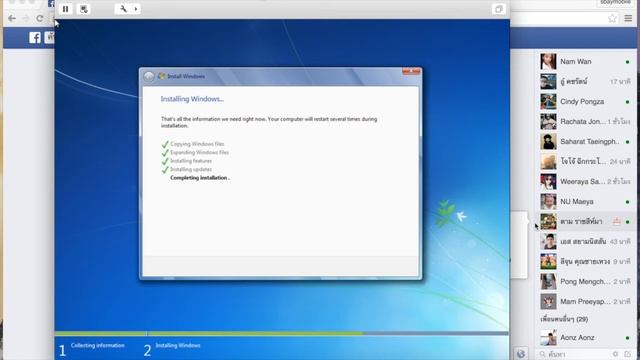The height and width of the screenshot is (360, 640).
Task: Click the contact avatar listed under Nam Wan
Action: point(548,82)
